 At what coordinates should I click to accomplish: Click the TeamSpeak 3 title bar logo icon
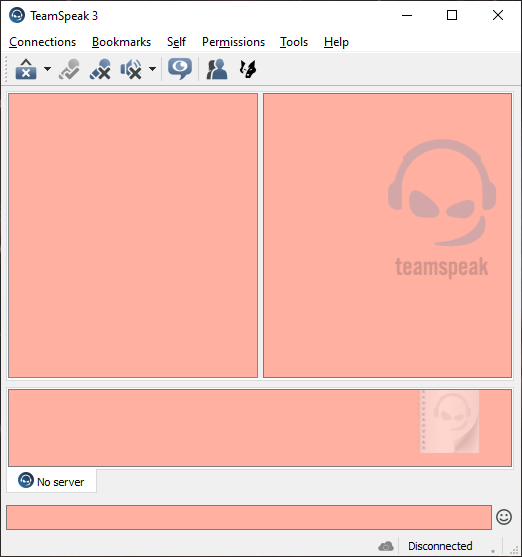(17, 16)
